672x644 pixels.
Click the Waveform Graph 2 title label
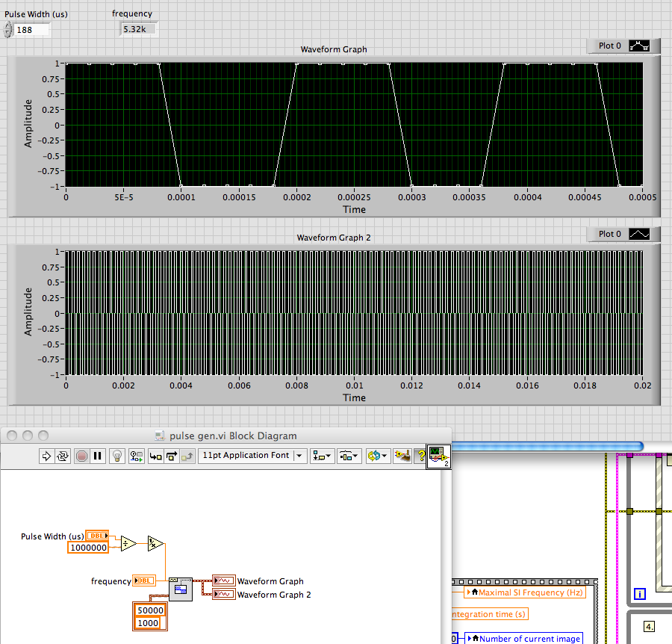click(x=334, y=238)
